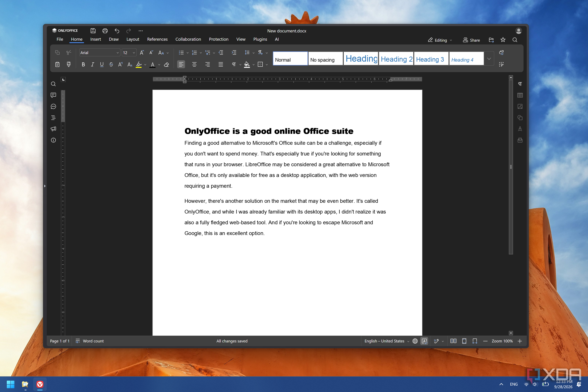
Task: Switch to the Plugins tab
Action: 260,39
